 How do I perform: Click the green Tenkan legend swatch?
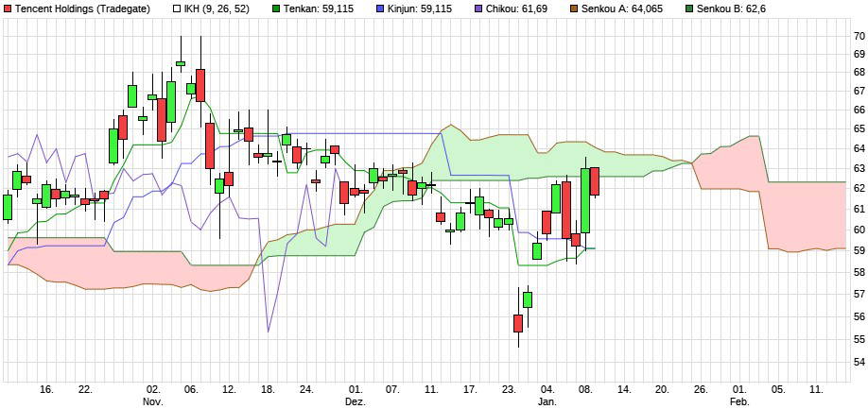click(x=276, y=9)
